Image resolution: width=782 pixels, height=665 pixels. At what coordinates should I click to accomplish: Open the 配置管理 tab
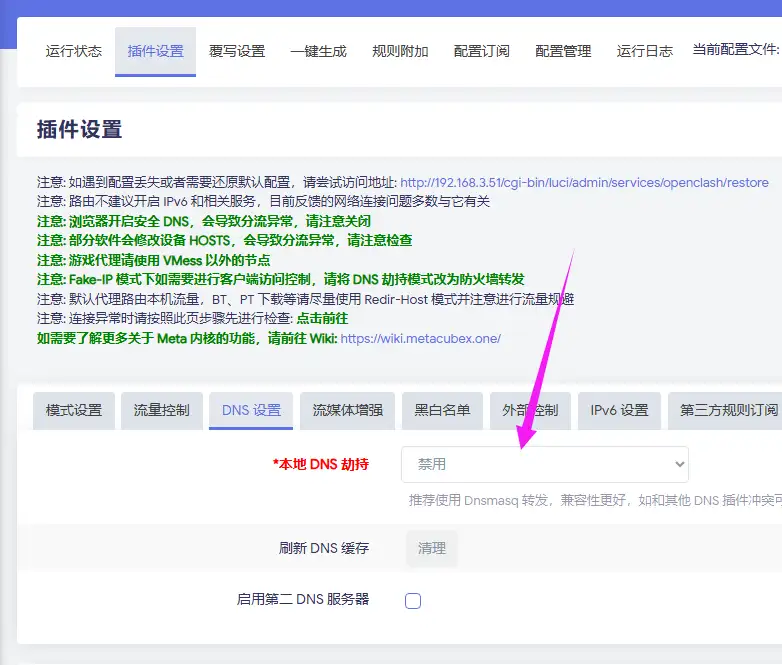click(x=563, y=51)
